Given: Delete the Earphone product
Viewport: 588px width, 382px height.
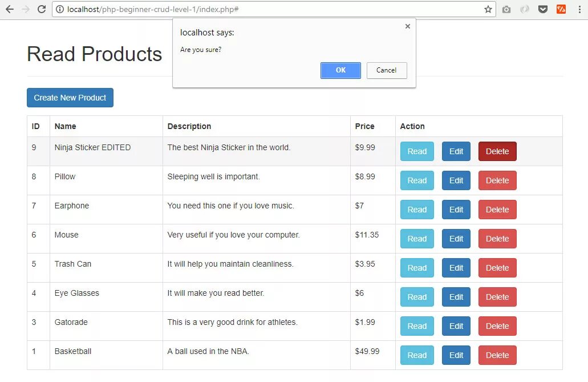Looking at the screenshot, I should click(x=497, y=210).
